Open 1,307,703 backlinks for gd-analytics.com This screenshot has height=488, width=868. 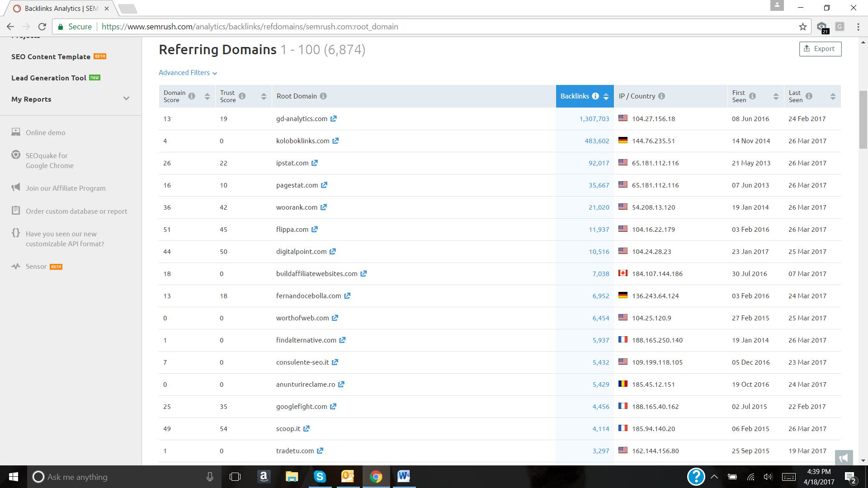tap(594, 118)
